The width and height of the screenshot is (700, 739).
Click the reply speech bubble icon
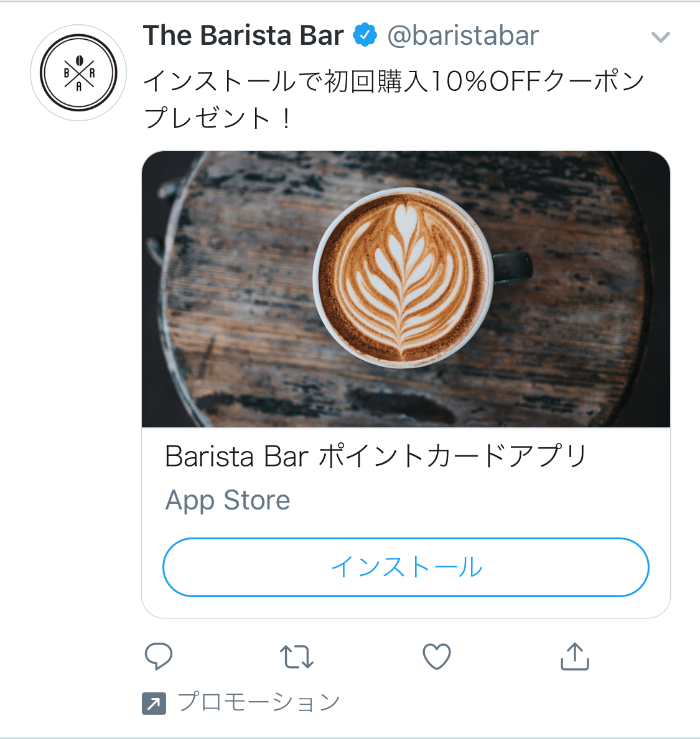(x=159, y=656)
